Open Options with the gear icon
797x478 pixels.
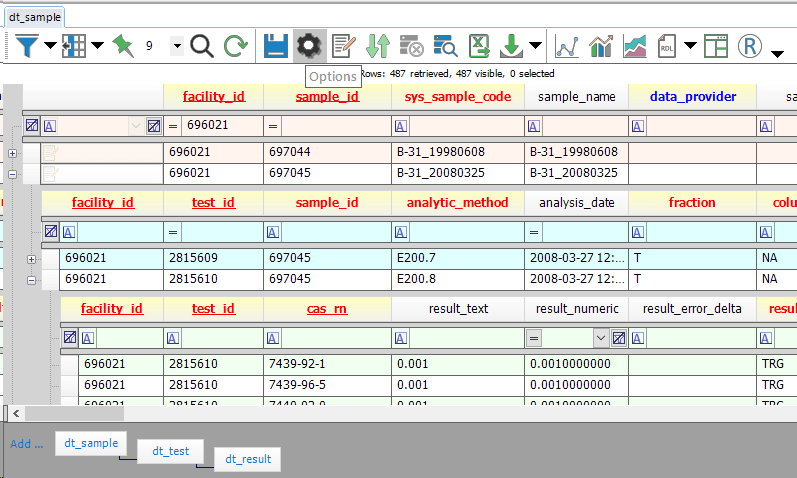(309, 46)
